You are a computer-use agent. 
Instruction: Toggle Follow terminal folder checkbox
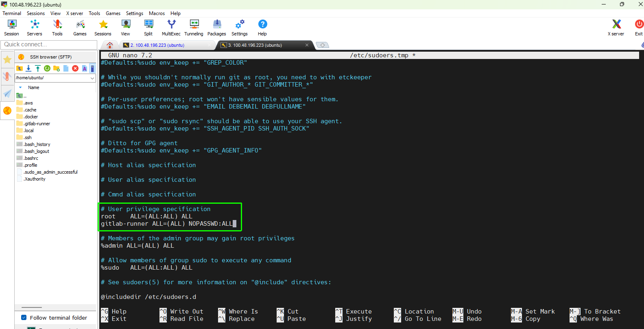[x=24, y=318]
